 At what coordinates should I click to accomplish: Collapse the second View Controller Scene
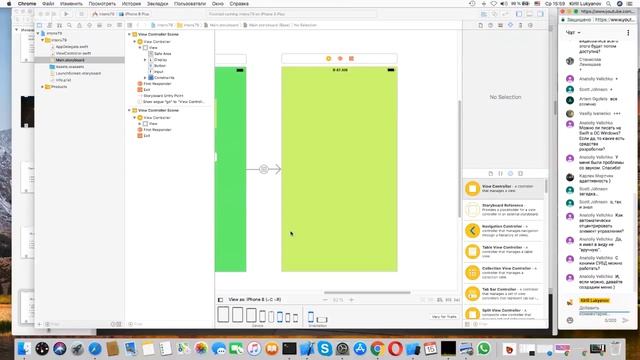(x=129, y=111)
